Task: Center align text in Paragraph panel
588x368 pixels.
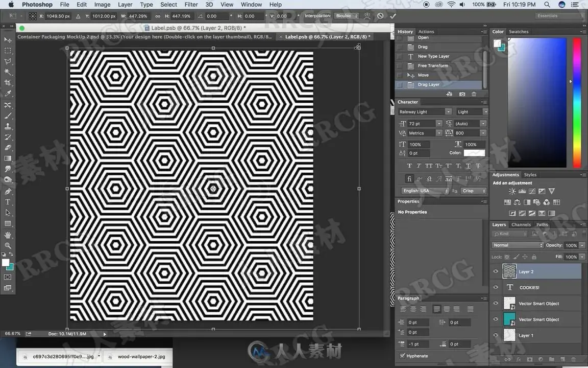Action: [413, 309]
